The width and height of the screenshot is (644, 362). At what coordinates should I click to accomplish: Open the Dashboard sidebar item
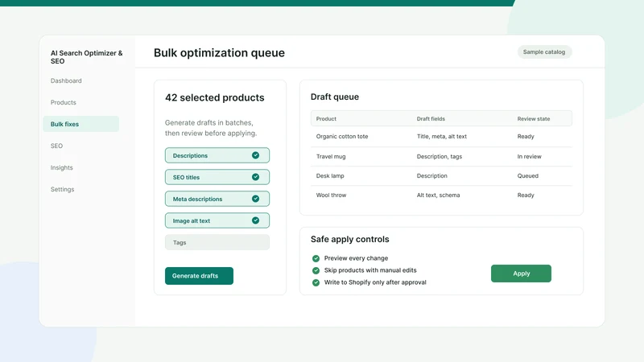coord(66,81)
